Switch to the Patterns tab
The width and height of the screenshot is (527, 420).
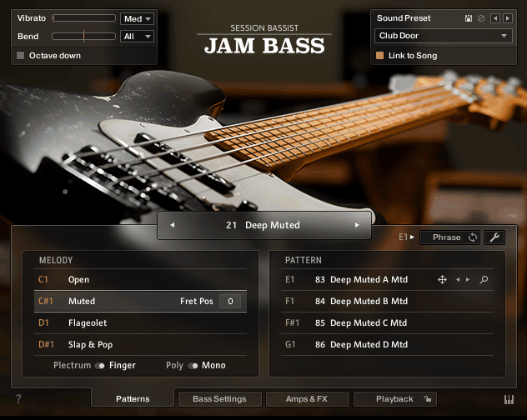point(133,399)
